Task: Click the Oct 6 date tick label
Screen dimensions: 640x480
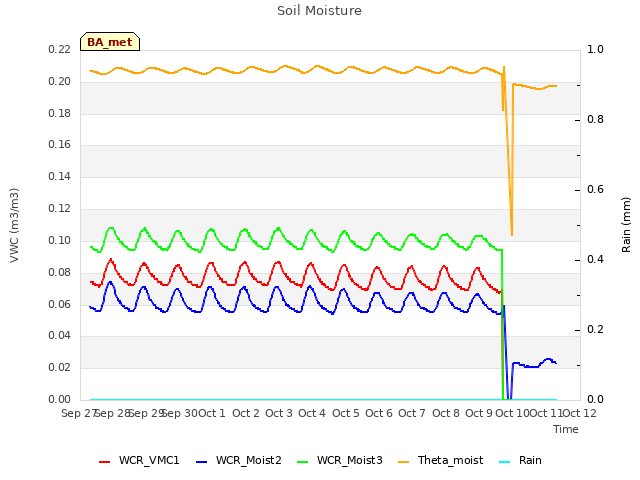Action: tap(379, 413)
